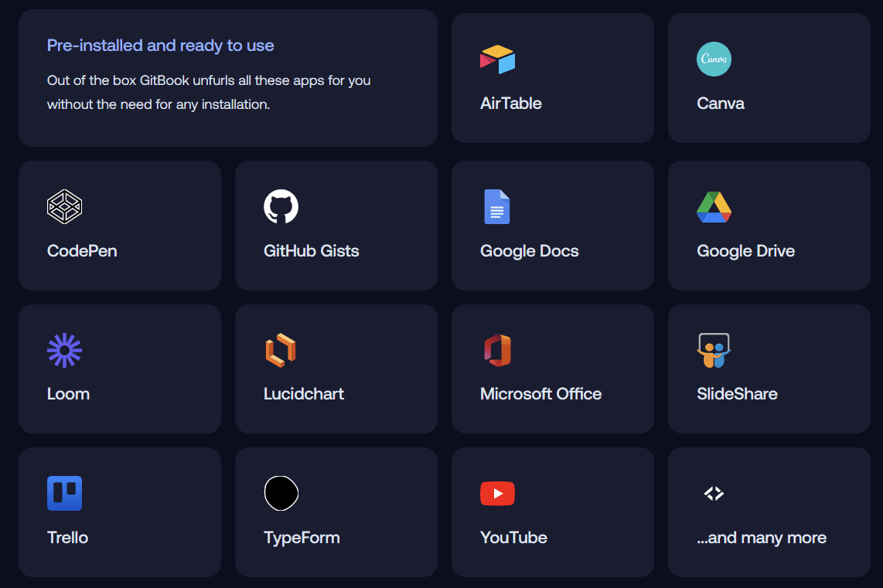The image size is (883, 588).
Task: Select the Google Drive triangle icon
Action: coord(714,206)
